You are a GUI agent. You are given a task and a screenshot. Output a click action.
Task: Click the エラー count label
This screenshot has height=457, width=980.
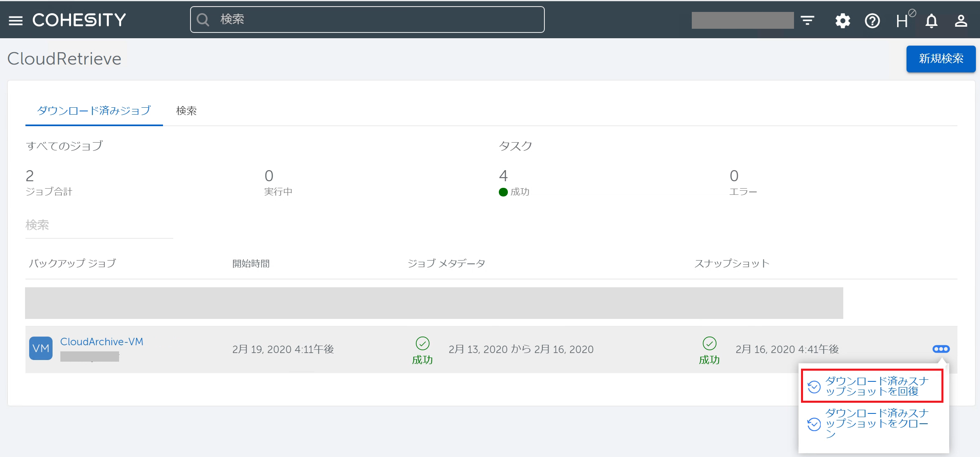743,192
